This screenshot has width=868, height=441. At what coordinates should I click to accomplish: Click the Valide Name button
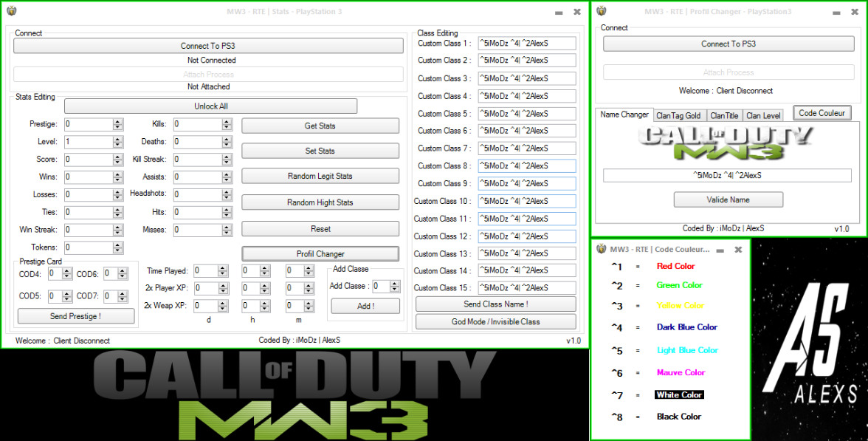pyautogui.click(x=728, y=199)
